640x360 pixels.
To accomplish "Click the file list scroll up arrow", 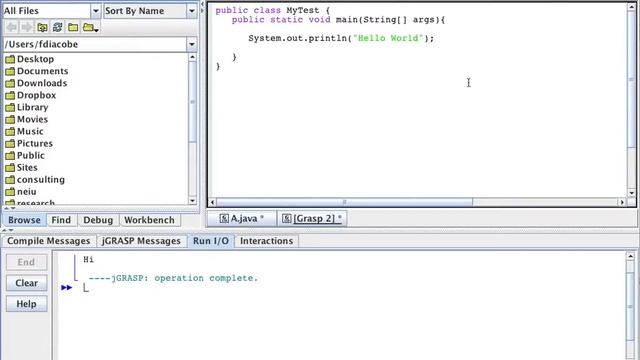I will (192, 57).
